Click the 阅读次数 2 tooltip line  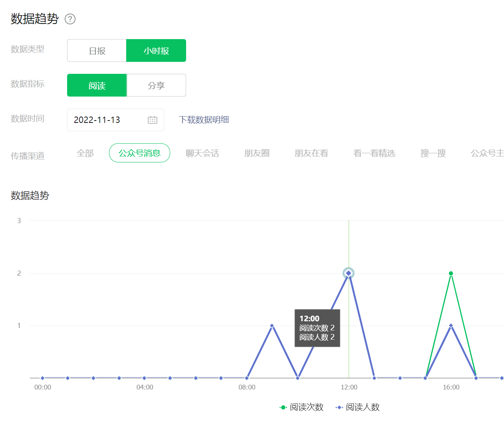pyautogui.click(x=317, y=328)
